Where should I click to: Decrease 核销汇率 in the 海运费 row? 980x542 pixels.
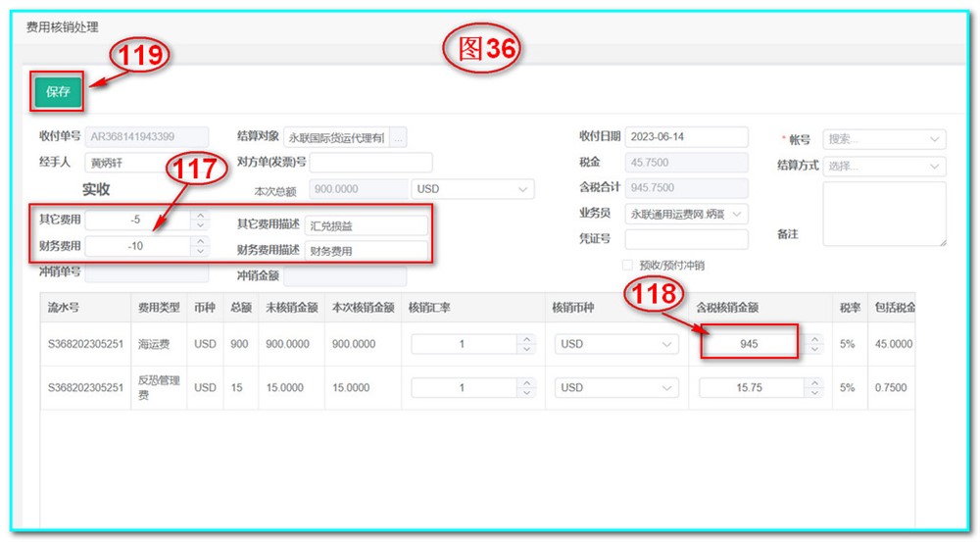(x=527, y=349)
